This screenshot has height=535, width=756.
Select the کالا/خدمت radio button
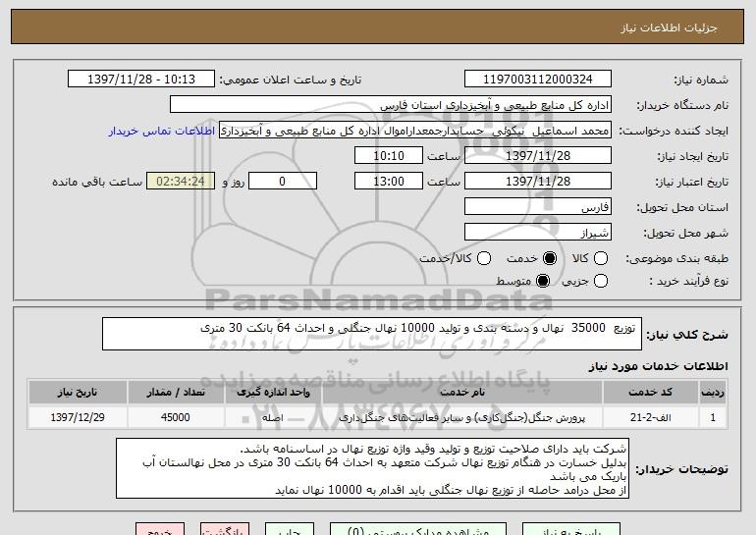click(484, 259)
